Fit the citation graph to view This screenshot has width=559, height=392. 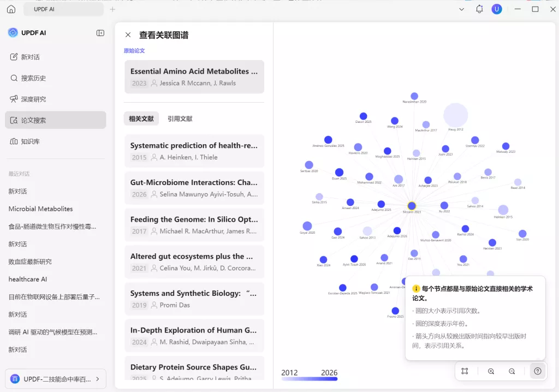tap(465, 371)
